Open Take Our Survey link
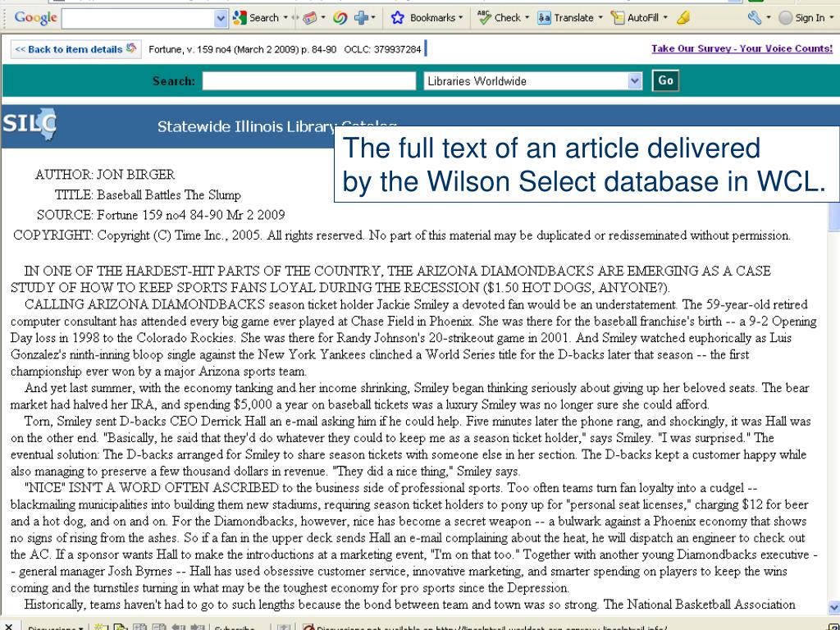Viewport: 840px width, 630px height. coord(742,48)
